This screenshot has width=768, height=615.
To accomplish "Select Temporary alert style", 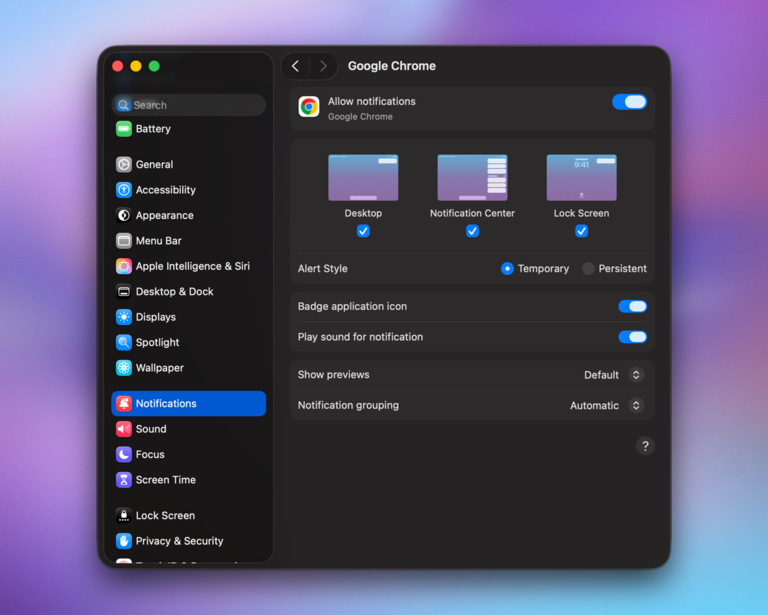I will (x=507, y=269).
